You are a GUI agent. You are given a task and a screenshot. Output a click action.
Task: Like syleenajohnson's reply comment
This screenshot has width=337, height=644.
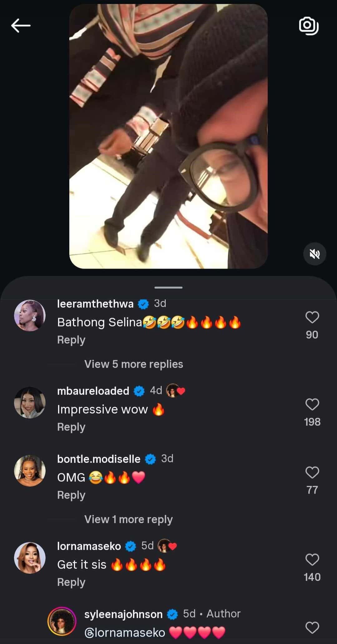[x=312, y=627]
